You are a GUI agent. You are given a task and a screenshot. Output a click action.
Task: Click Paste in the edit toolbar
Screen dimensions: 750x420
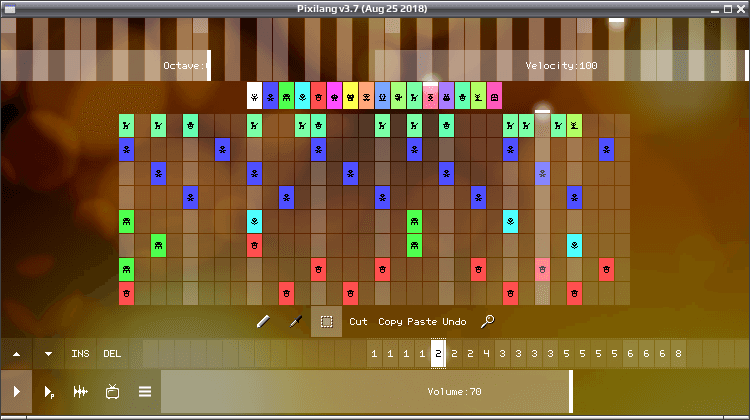pos(422,321)
